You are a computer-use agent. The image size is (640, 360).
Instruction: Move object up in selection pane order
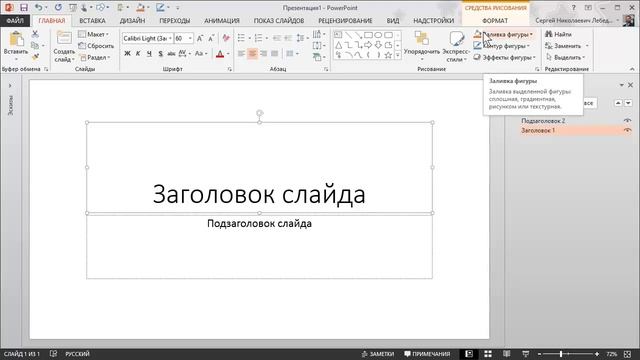point(618,103)
